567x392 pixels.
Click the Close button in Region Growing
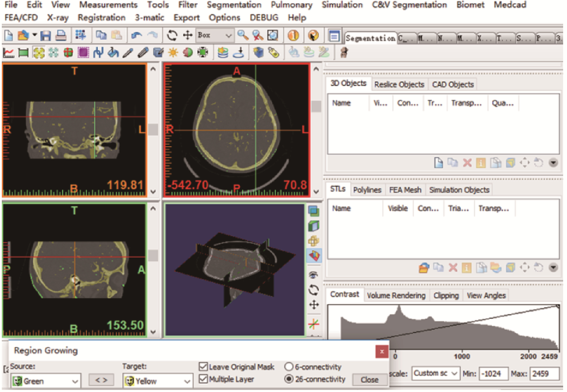click(369, 380)
